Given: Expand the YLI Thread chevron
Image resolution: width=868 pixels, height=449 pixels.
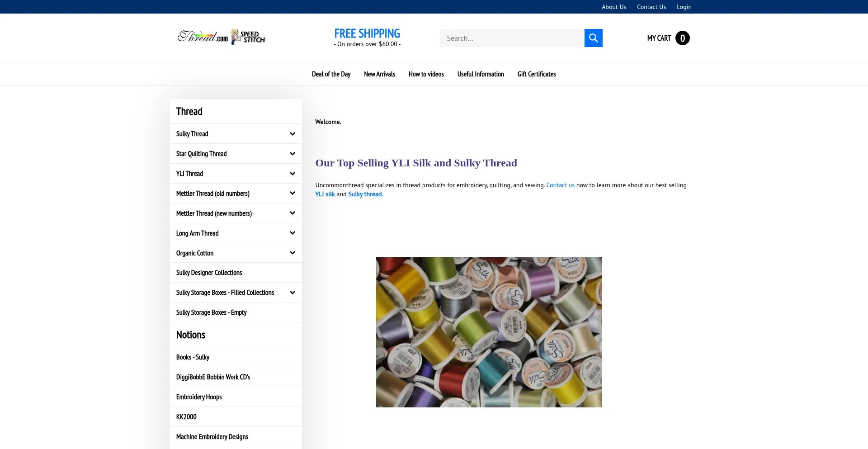Looking at the screenshot, I should tap(292, 174).
